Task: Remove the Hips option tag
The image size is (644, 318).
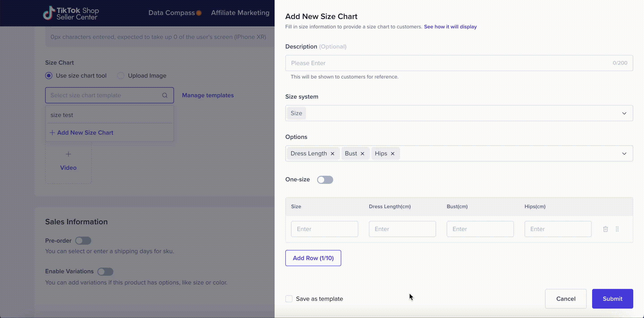Action: point(392,153)
